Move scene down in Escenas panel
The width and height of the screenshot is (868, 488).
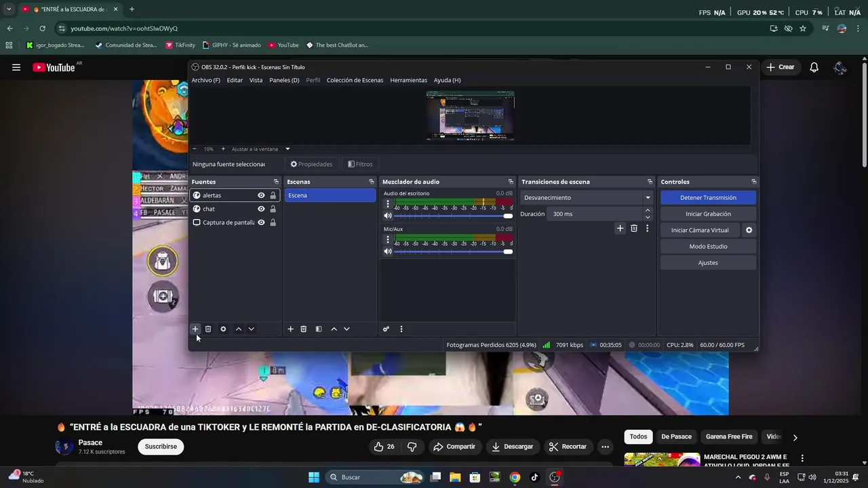tap(347, 329)
